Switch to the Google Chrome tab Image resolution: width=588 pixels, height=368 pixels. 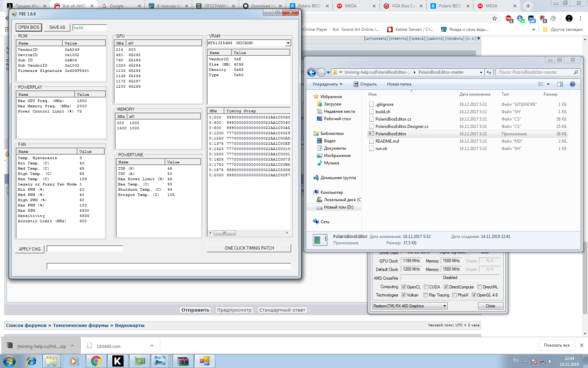(x=120, y=6)
